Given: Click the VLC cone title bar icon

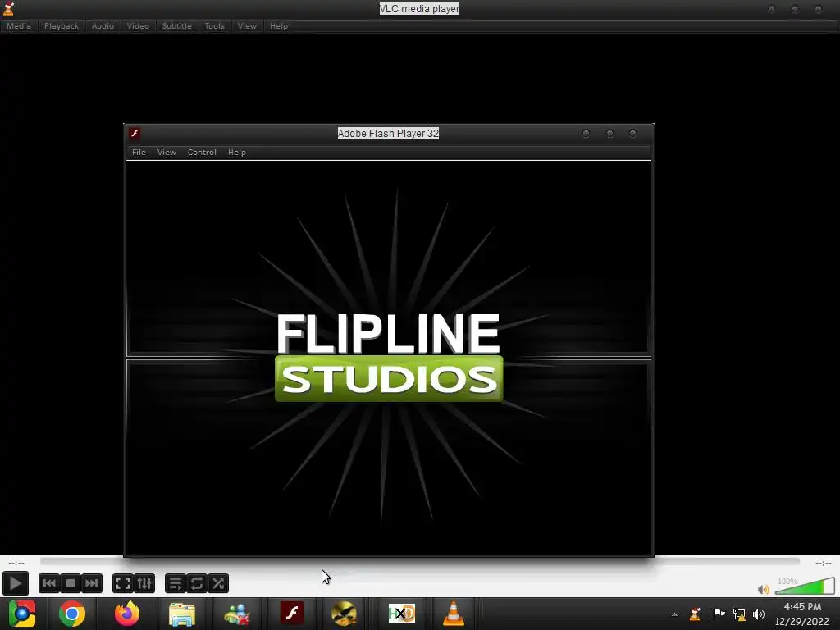Looking at the screenshot, I should click(x=8, y=8).
